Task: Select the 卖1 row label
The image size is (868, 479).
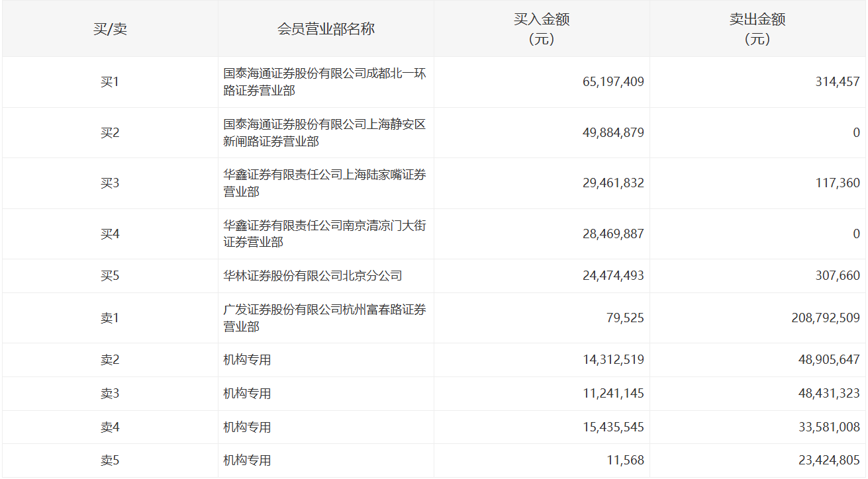Action: 110,318
